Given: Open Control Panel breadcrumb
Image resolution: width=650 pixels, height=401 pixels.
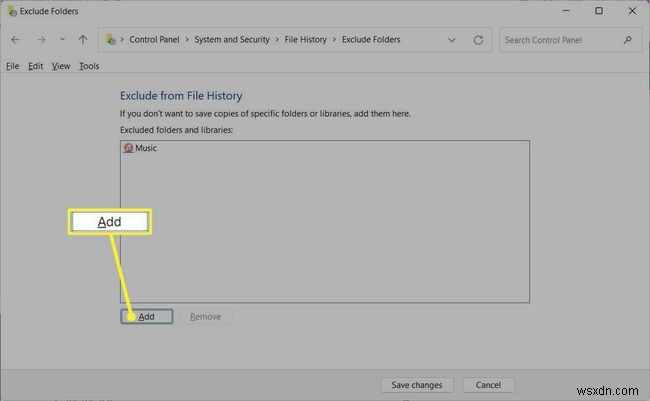Looking at the screenshot, I should click(154, 39).
